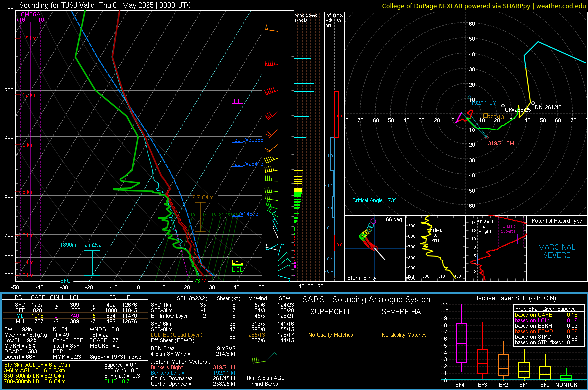
Task: Click the 1km & 6km AGL Wind Barbs caption
Action: (x=265, y=381)
